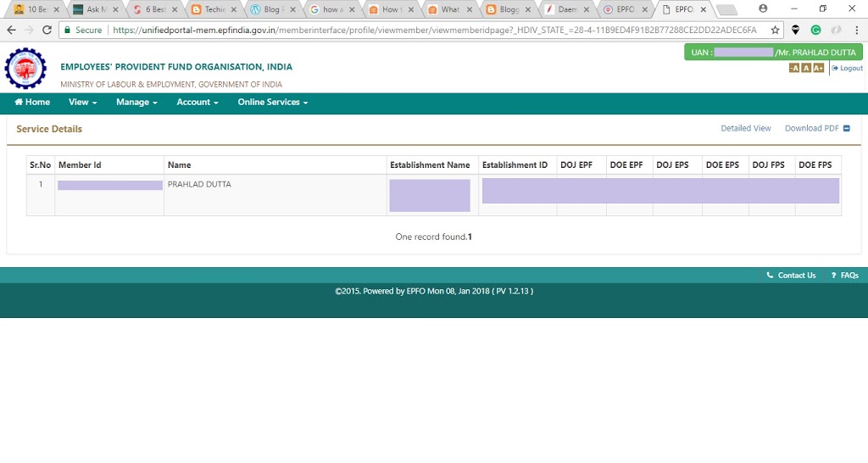This screenshot has width=868, height=463.
Task: Switch to the 'Blog F' WordPress tab
Action: (x=275, y=9)
